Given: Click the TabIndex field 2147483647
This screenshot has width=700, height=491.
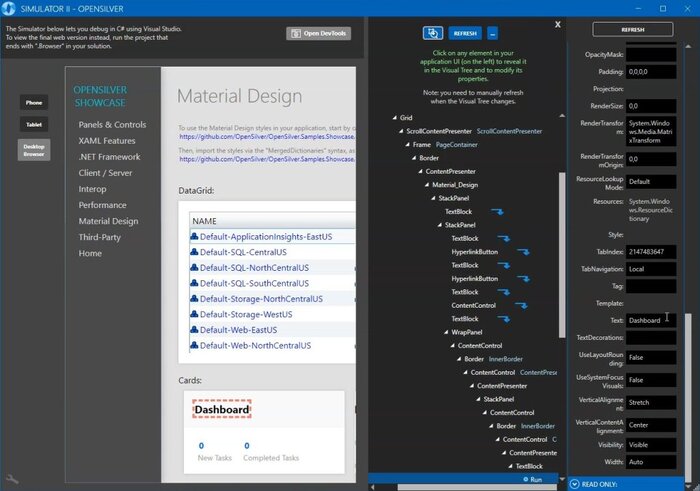Looking at the screenshot, I should (651, 252).
